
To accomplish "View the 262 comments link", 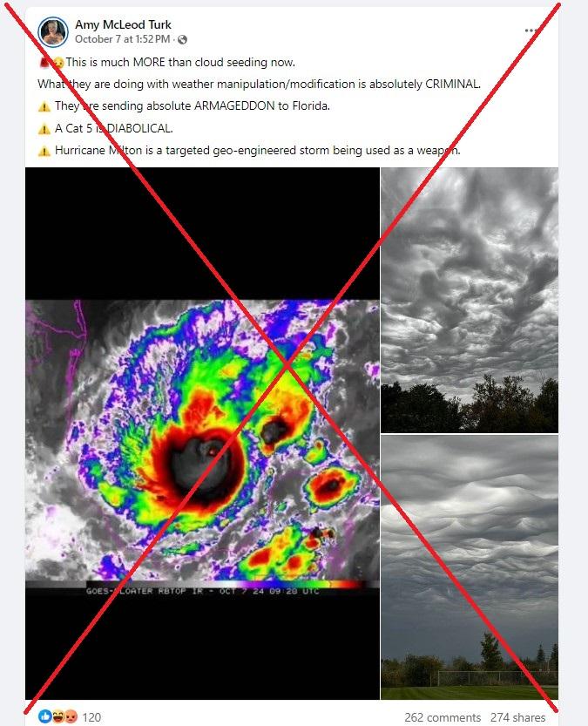I will click(x=443, y=717).
